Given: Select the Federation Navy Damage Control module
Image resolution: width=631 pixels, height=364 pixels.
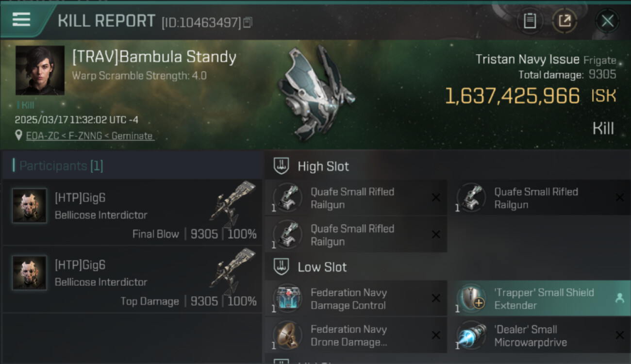Looking at the screenshot, I should click(x=356, y=298).
